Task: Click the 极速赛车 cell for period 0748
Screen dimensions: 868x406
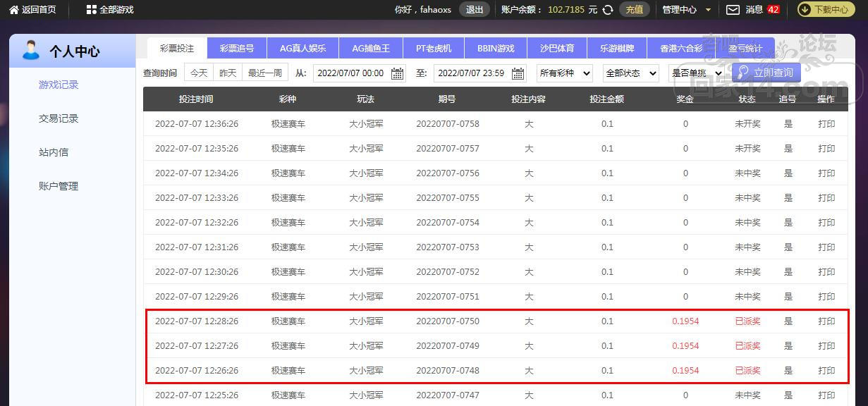Action: [288, 371]
